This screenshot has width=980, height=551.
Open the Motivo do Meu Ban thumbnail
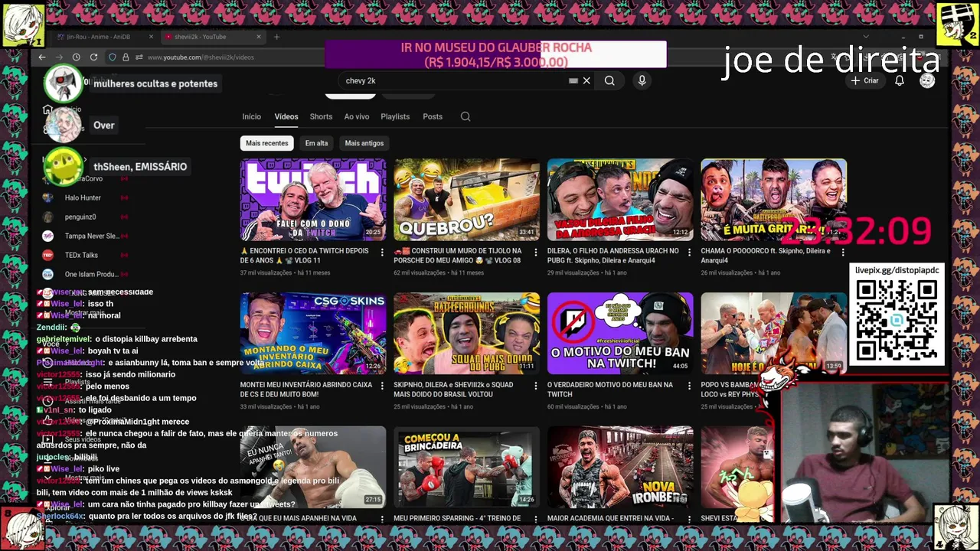(620, 333)
